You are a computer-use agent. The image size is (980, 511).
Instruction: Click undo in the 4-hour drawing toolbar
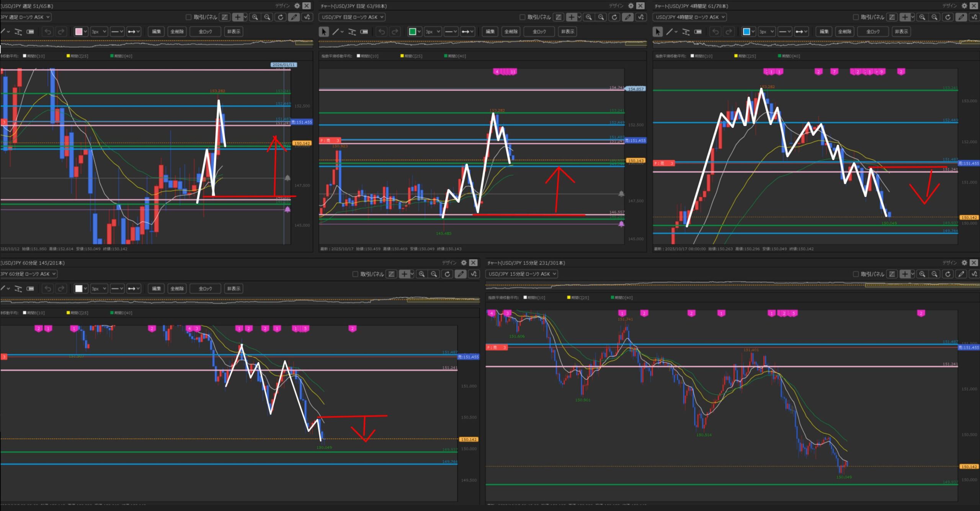[715, 32]
